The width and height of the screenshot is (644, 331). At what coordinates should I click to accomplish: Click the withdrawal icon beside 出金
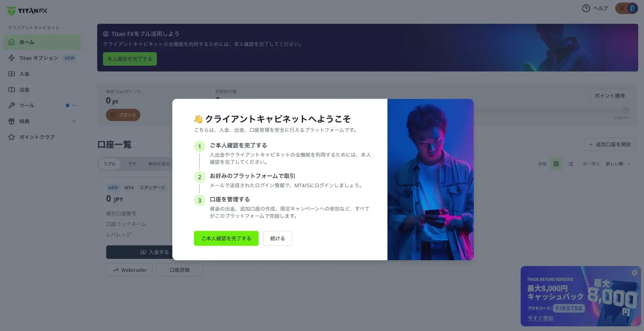(12, 89)
